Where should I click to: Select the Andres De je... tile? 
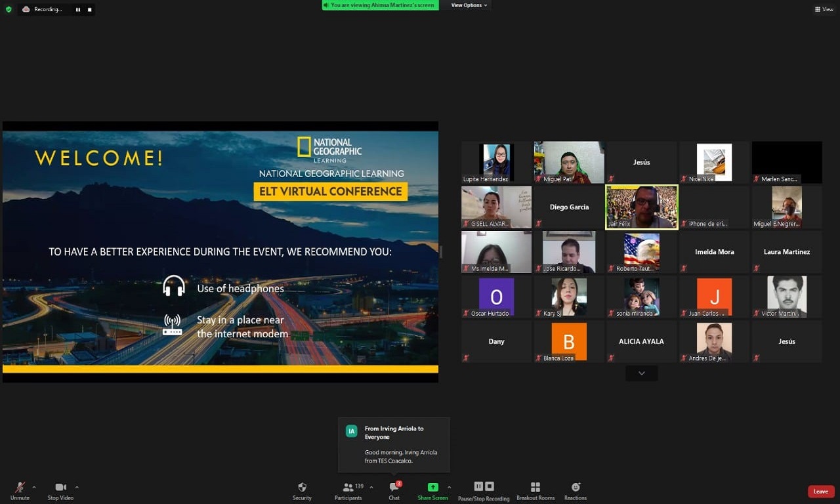(x=714, y=341)
